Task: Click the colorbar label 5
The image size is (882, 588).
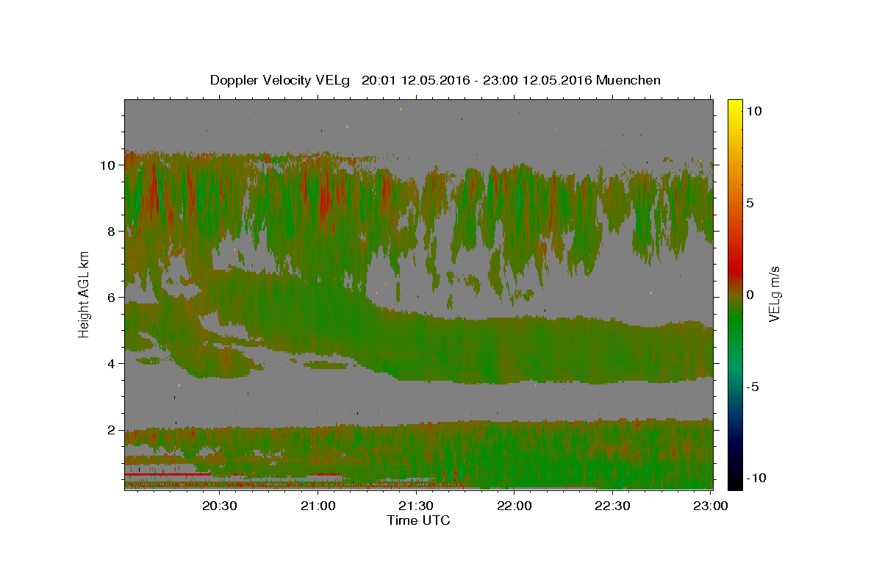Action: tap(750, 203)
